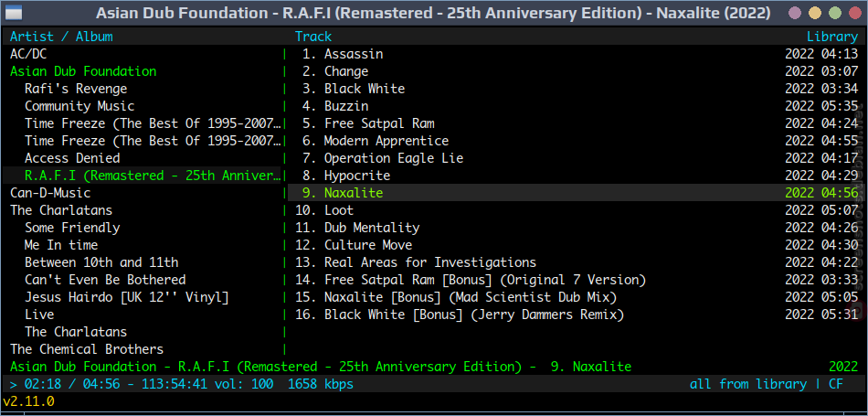Screen dimensions: 868x416
Task: Select track 6. Modern Apprentice
Action: [577, 141]
